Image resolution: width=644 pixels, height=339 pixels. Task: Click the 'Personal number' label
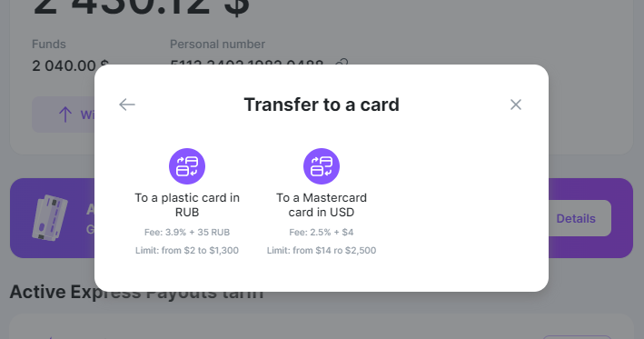(217, 44)
